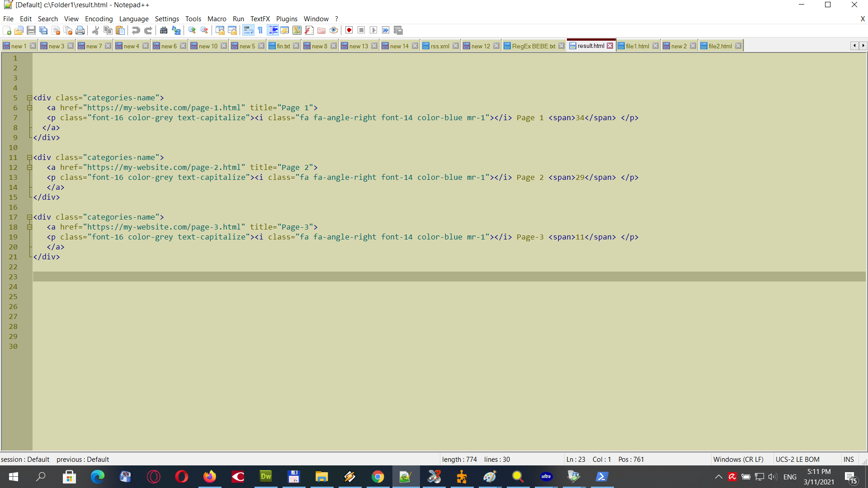Screen dimensions: 868x488
Task: Click the Cut scissors icon
Action: pyautogui.click(x=95, y=30)
